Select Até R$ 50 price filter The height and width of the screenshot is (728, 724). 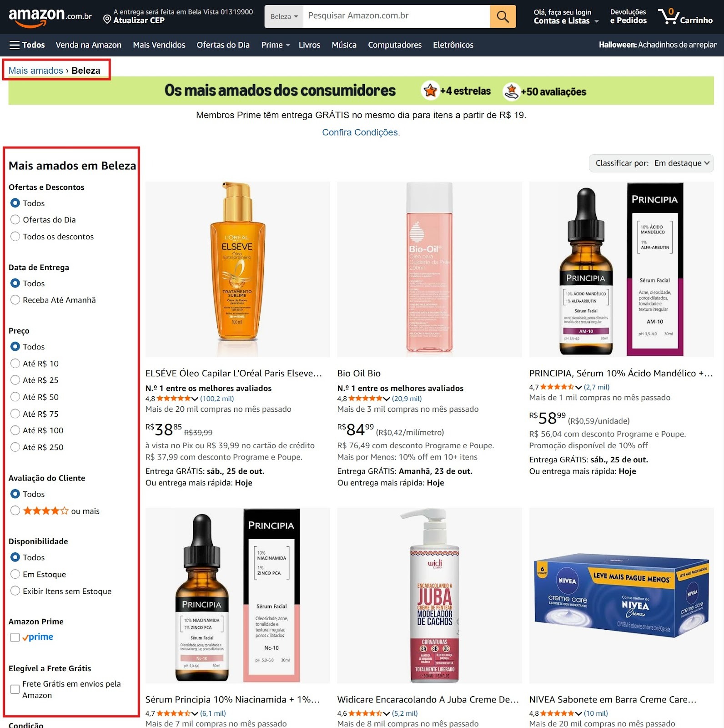15,397
